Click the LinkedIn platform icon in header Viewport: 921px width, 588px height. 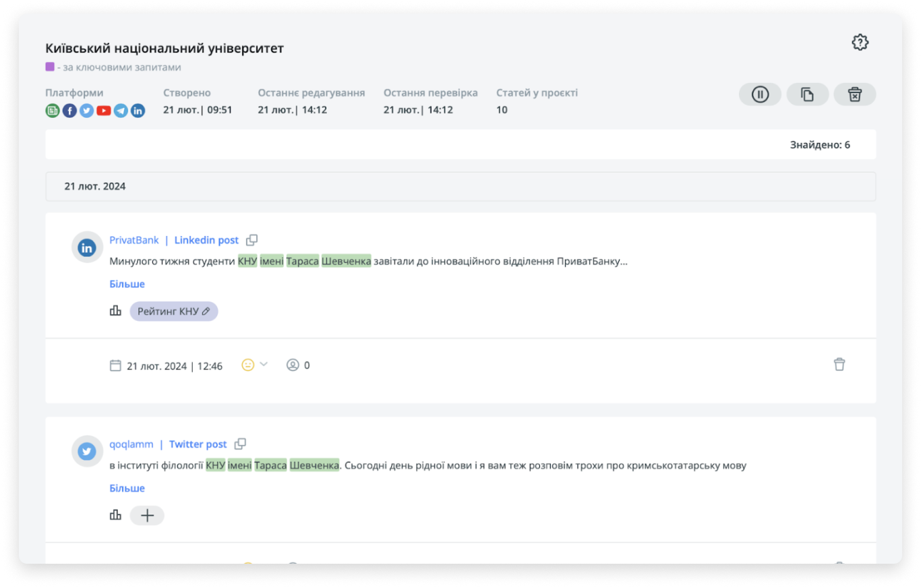point(138,111)
